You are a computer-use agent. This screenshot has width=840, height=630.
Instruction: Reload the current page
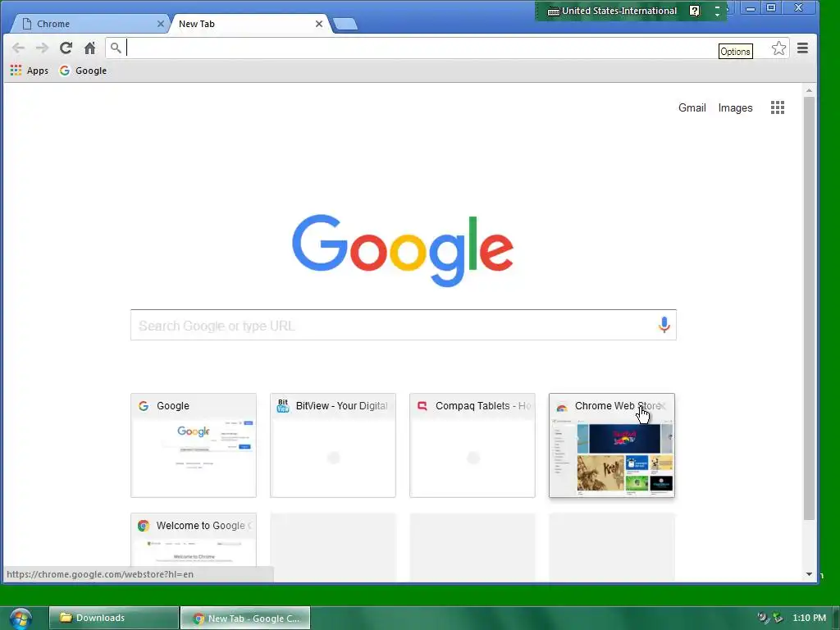pos(66,48)
